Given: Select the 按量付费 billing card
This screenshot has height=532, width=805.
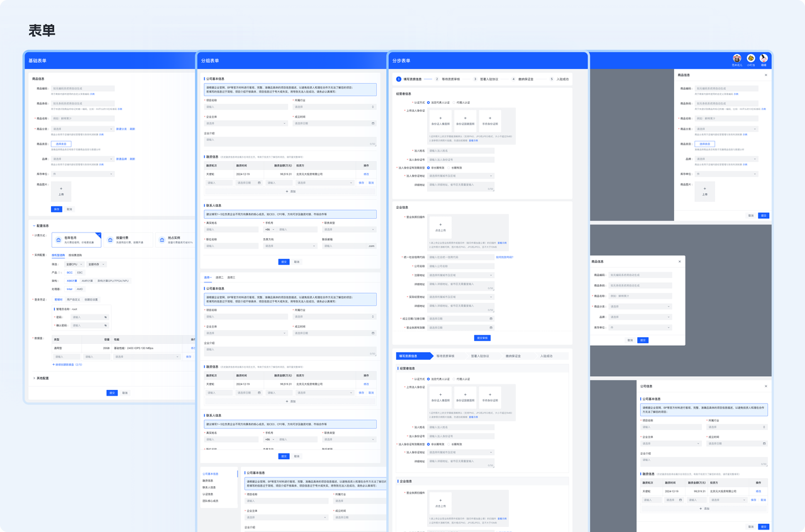Looking at the screenshot, I should [128, 240].
